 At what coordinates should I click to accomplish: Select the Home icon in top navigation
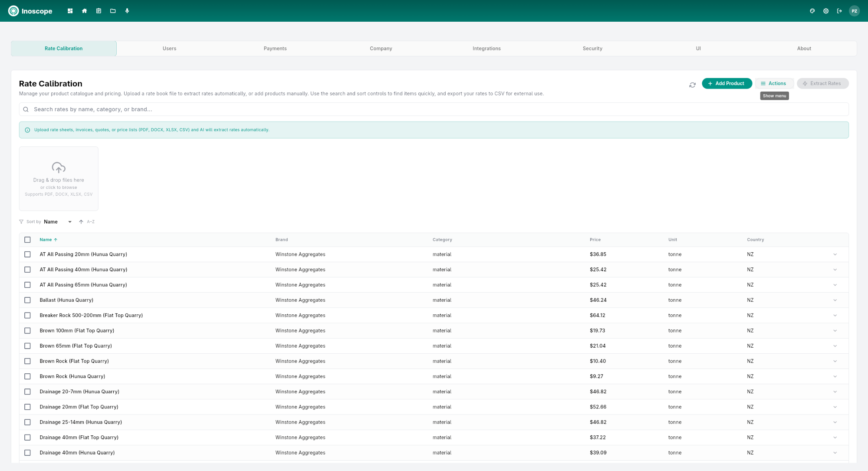(84, 11)
